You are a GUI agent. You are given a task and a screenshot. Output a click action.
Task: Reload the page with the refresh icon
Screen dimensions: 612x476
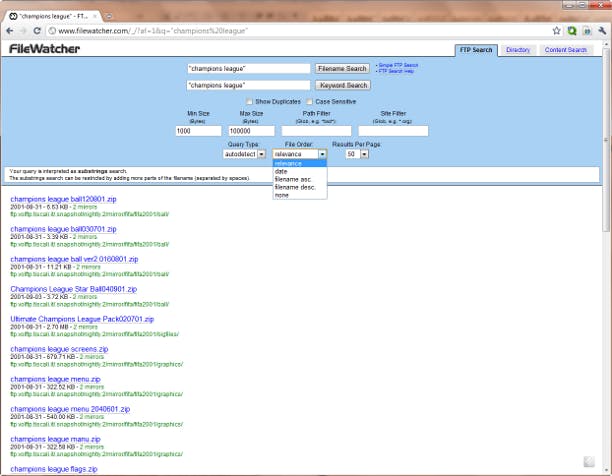37,31
